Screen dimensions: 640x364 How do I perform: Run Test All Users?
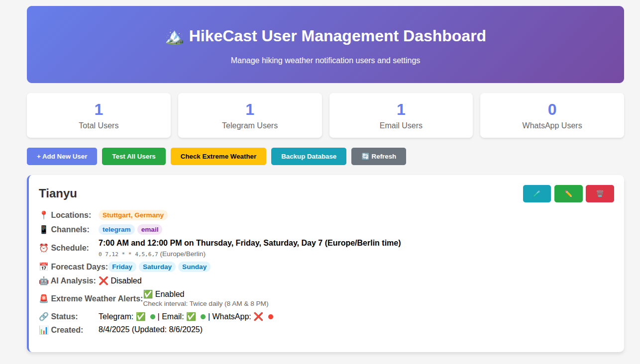(134, 156)
